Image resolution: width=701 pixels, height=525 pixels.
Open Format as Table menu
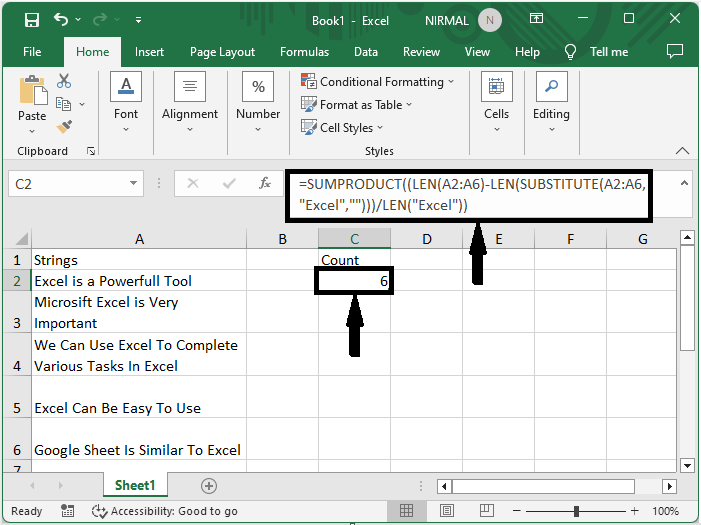[x=356, y=105]
